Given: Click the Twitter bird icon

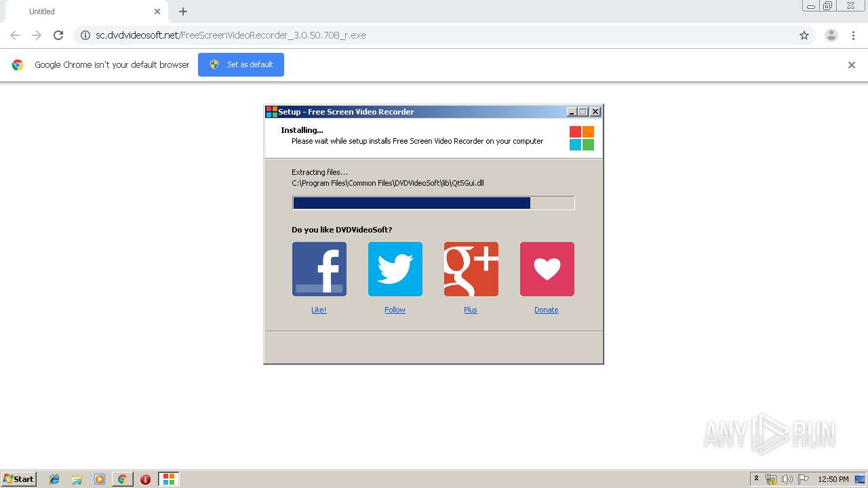Looking at the screenshot, I should point(395,269).
